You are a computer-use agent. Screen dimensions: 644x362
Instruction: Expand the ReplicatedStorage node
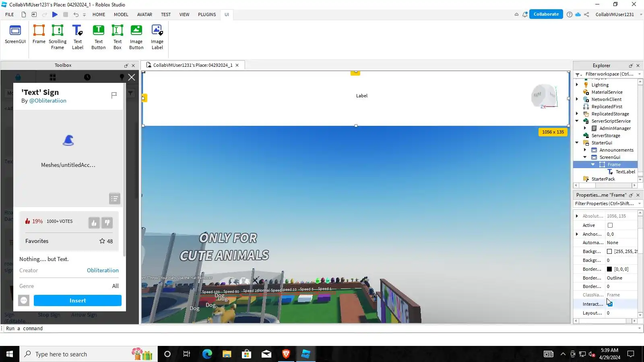click(x=577, y=114)
